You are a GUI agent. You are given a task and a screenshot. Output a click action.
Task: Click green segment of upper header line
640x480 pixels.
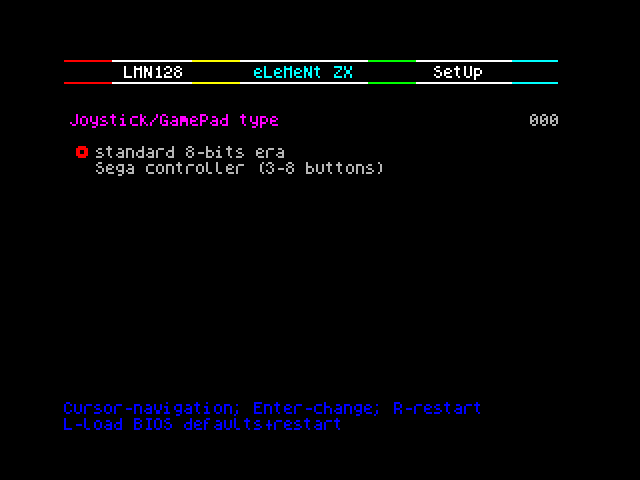coord(392,61)
